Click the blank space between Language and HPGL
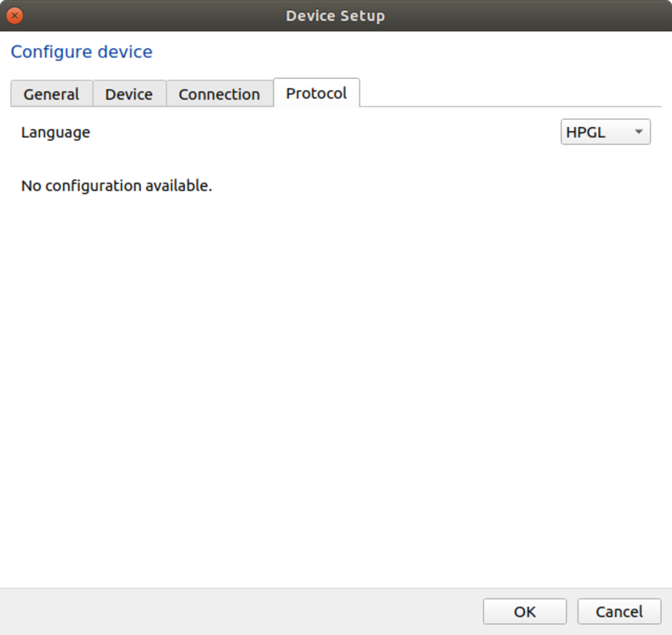The height and width of the screenshot is (635, 672). click(x=324, y=132)
